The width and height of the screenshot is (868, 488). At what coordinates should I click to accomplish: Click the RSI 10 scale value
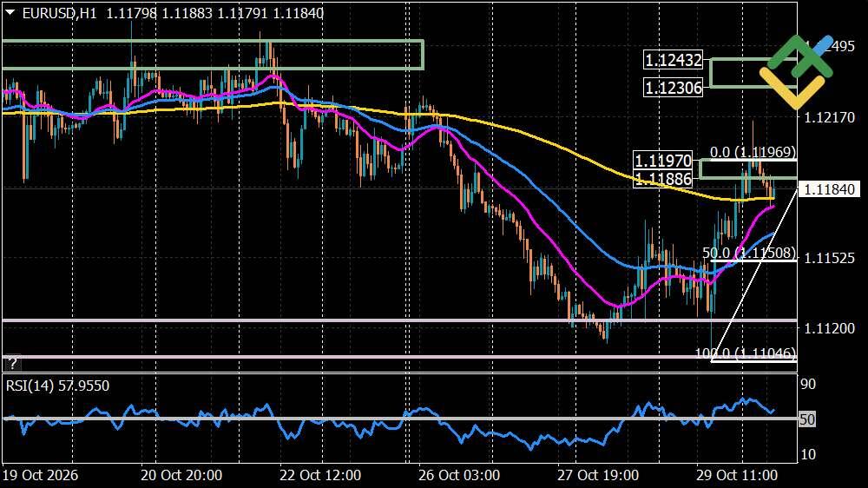(808, 455)
